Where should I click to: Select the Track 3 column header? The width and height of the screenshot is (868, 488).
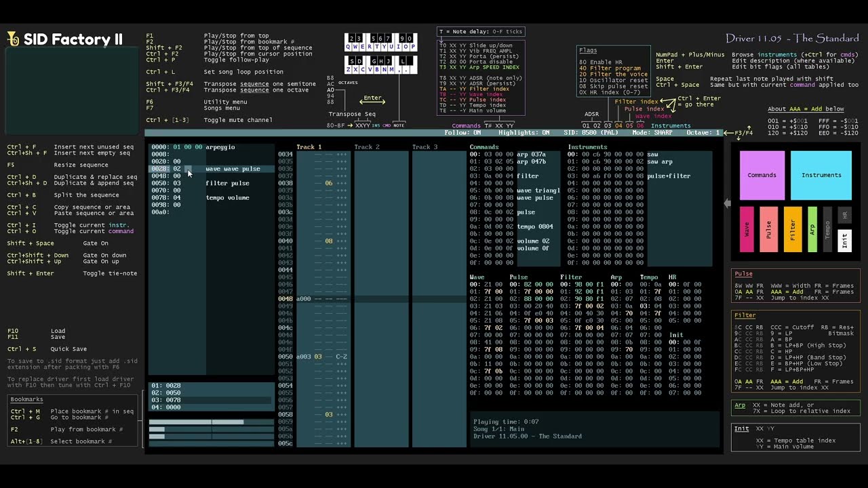(425, 147)
